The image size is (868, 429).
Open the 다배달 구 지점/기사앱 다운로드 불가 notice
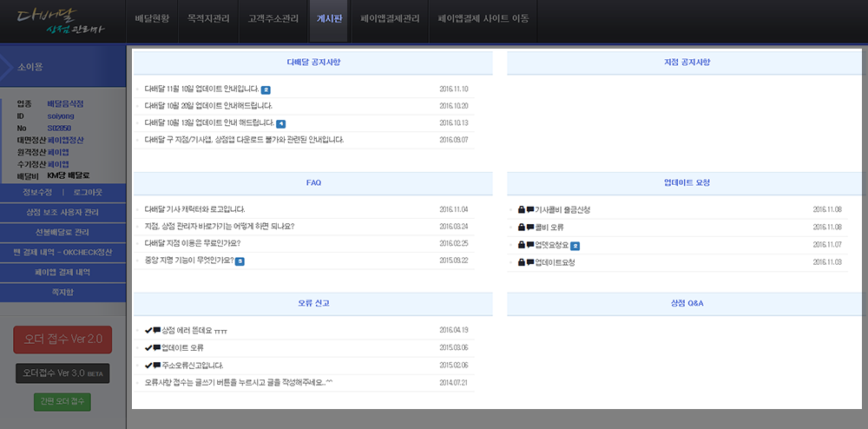[244, 140]
